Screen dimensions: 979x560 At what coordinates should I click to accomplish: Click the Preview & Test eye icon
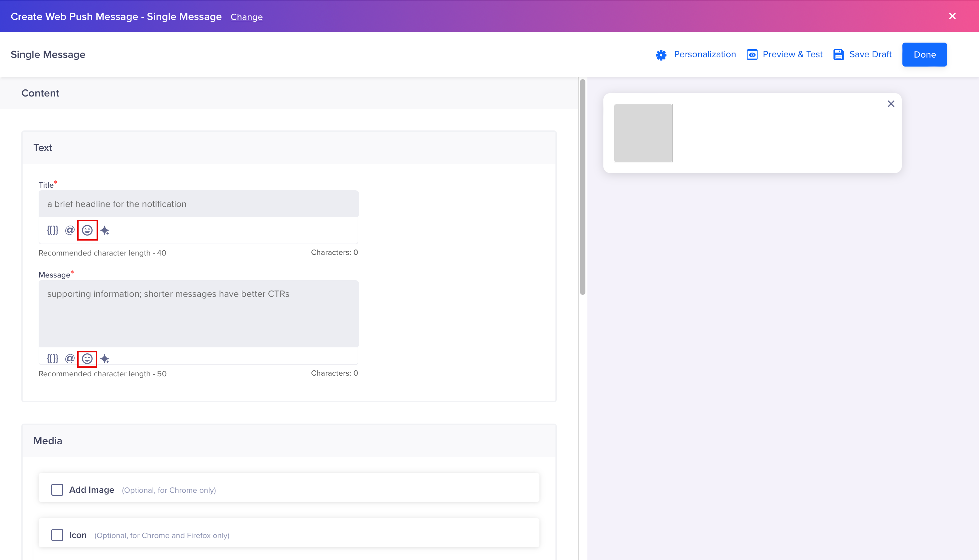tap(752, 55)
